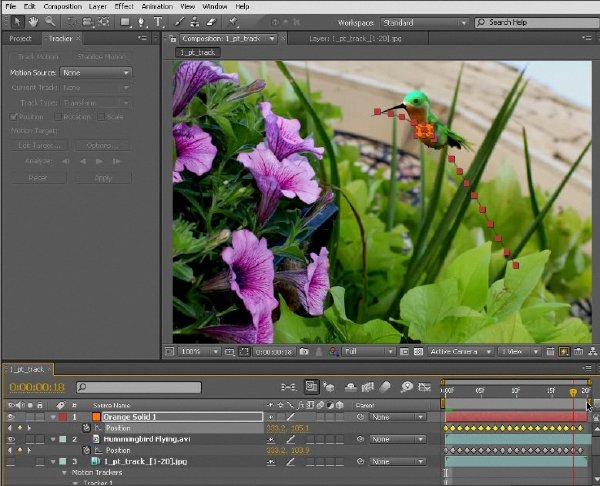
Task: Select the Zoom magnifier tool
Action: [50, 22]
